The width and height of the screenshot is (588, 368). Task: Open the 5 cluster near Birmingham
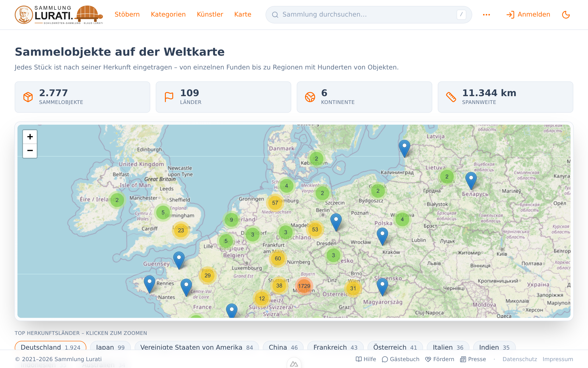point(163,213)
